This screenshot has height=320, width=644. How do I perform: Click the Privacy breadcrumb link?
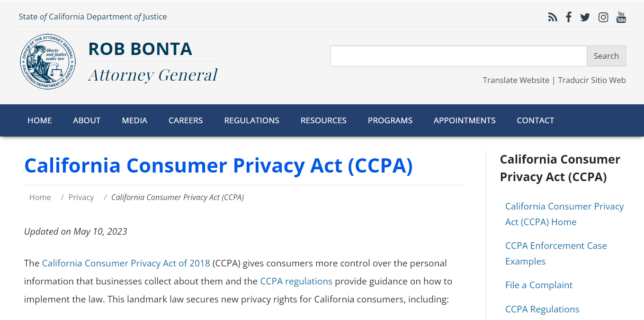tap(81, 197)
